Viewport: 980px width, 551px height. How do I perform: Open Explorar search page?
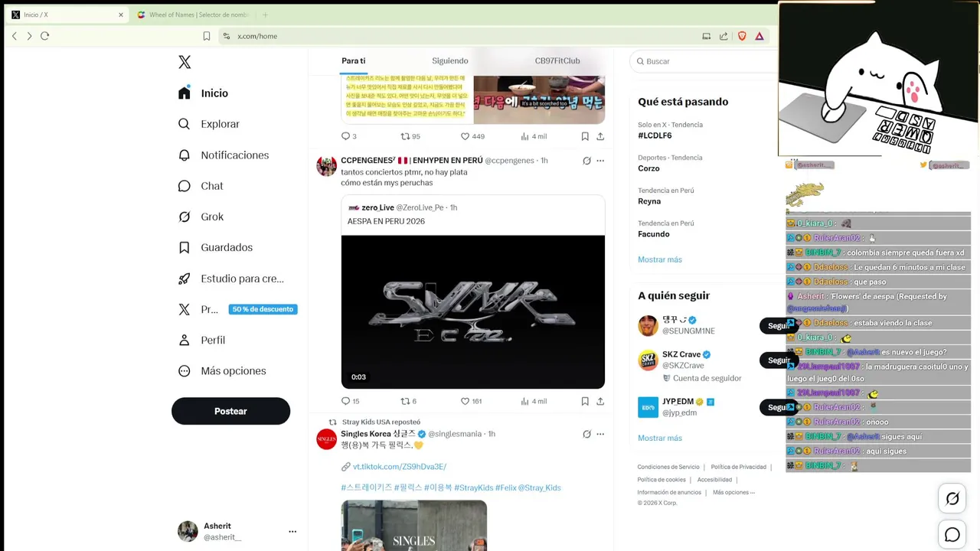pyautogui.click(x=208, y=124)
